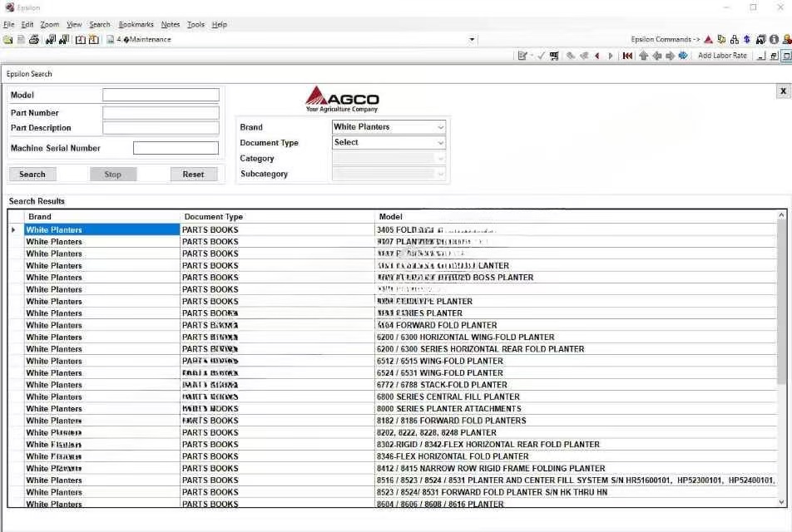Click the checkmark toolbar icon
This screenshot has width=792, height=532.
541,56
